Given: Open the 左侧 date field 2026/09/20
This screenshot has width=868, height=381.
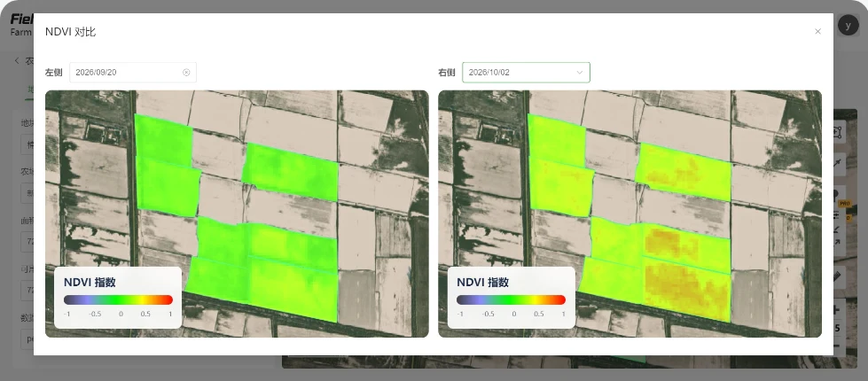Looking at the screenshot, I should (133, 73).
